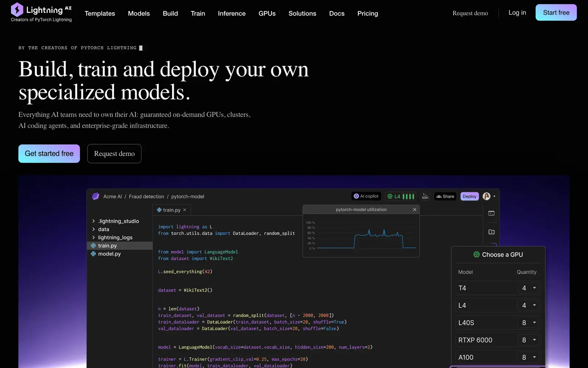The image size is (588, 368).
Task: Open the RTXP 6000 quantity dropdown
Action: [x=528, y=340]
